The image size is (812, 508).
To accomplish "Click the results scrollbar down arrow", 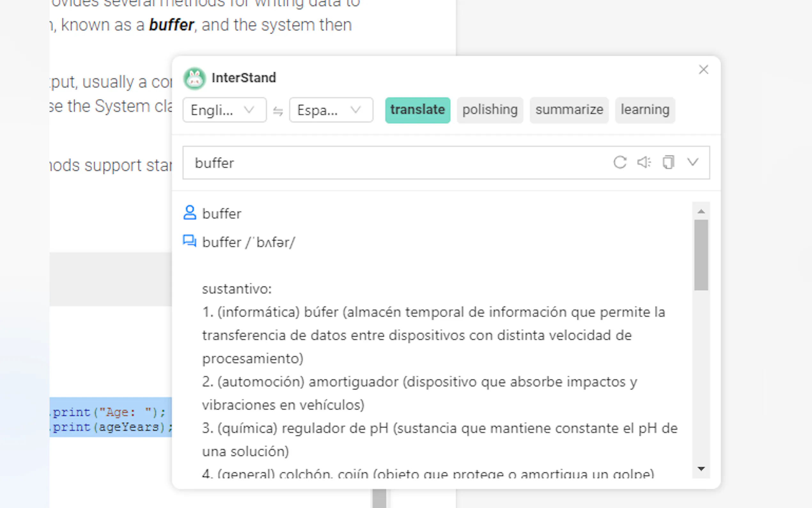I will (x=701, y=469).
